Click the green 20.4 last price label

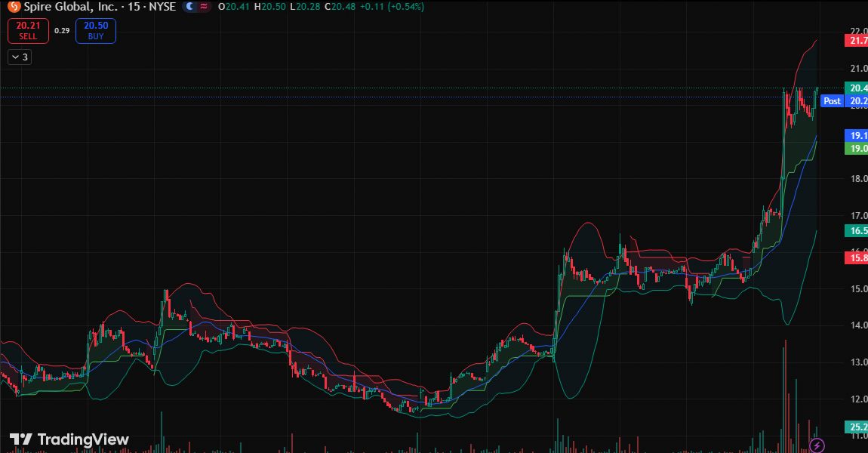coord(857,88)
